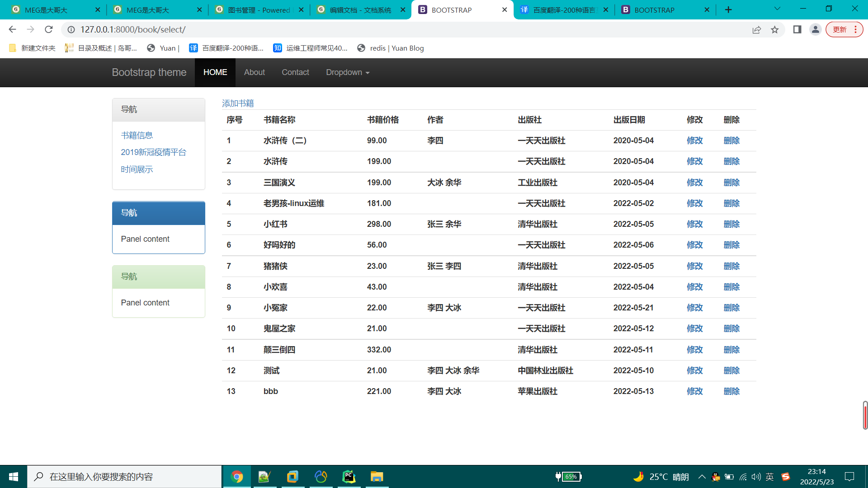Open PyCharm from the taskbar
The height and width of the screenshot is (488, 868).
pos(349,477)
